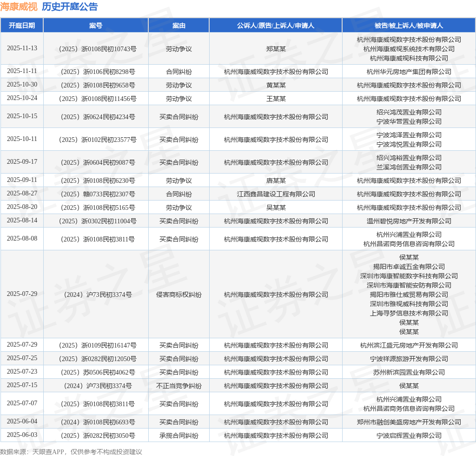Click date cell 2025-07-07

coord(22,403)
